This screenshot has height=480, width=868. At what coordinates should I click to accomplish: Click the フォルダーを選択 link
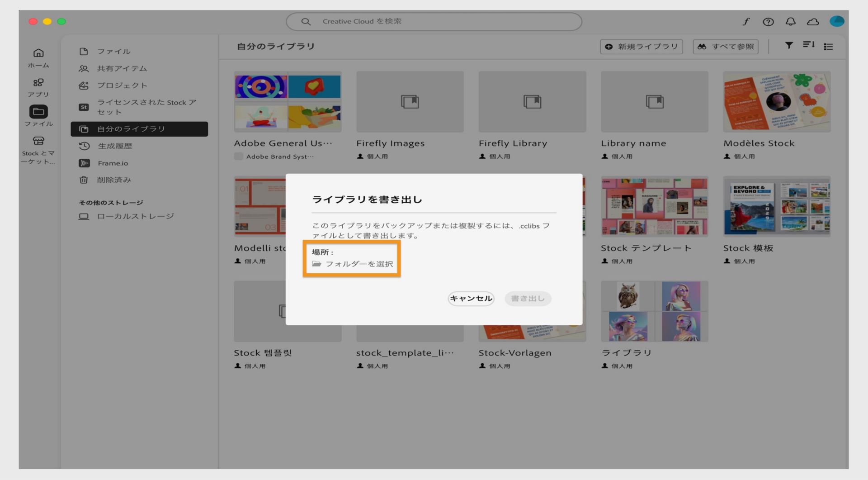[359, 264]
